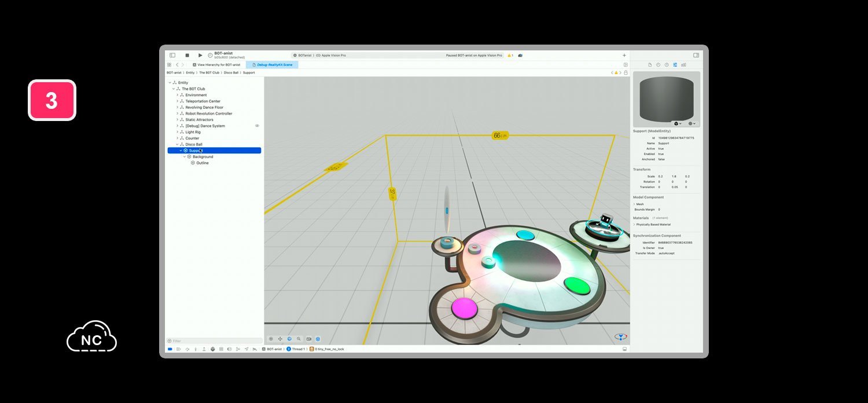The height and width of the screenshot is (403, 868).
Task: Click BOT-anist process in debug bar
Action: [x=272, y=349]
